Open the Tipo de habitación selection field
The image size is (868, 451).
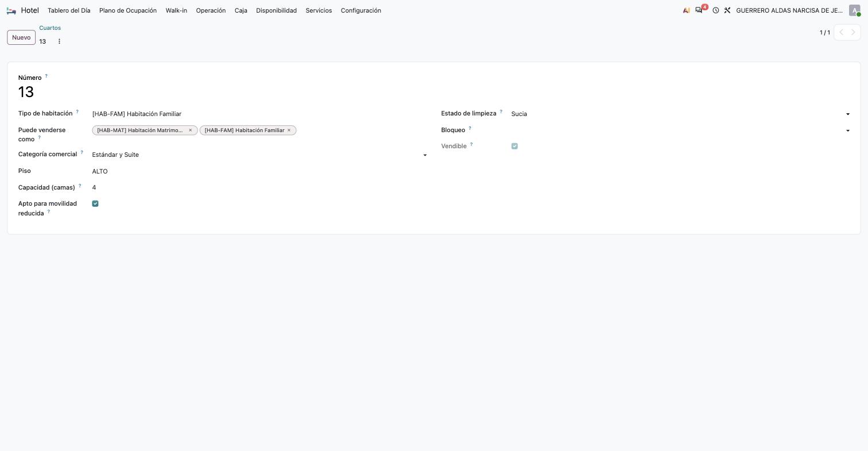(259, 114)
